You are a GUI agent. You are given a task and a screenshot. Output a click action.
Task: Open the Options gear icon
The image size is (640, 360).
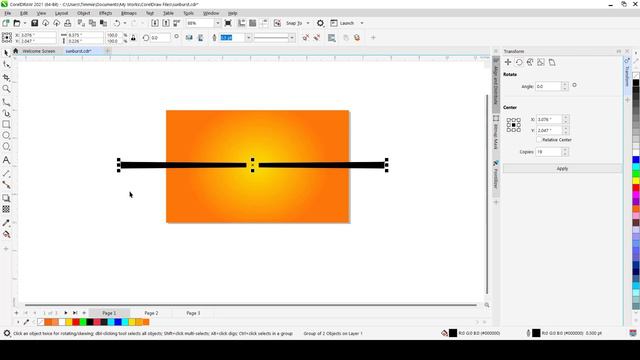[x=320, y=23]
